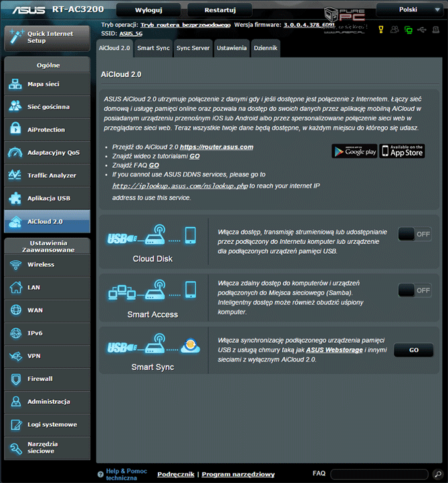Open the Sync Server tab

tap(193, 48)
